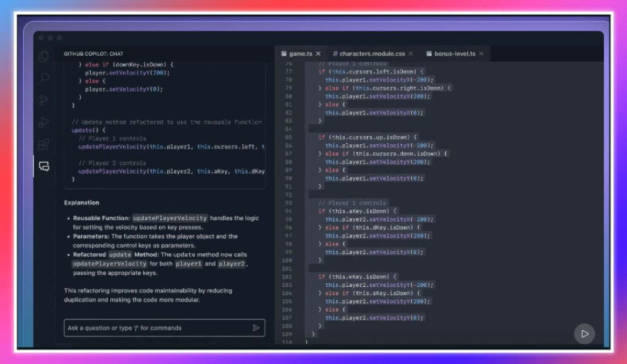Viewport: 627px width, 364px height.
Task: Click the GitHub Copilot: Chat panel title
Action: [93, 54]
